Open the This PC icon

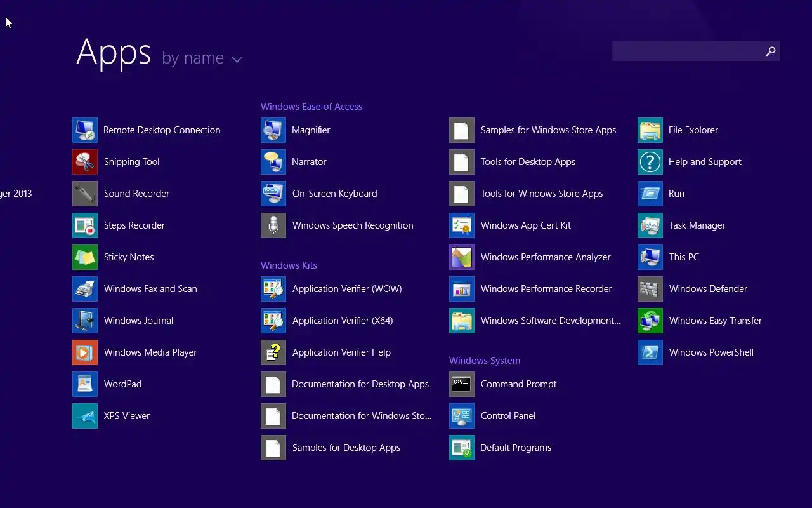650,257
